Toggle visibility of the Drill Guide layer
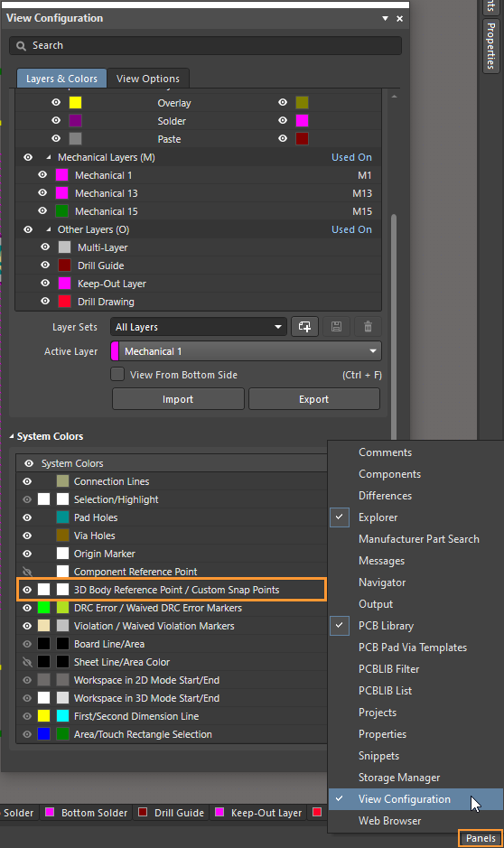Viewport: 504px width, 848px height. pos(45,265)
